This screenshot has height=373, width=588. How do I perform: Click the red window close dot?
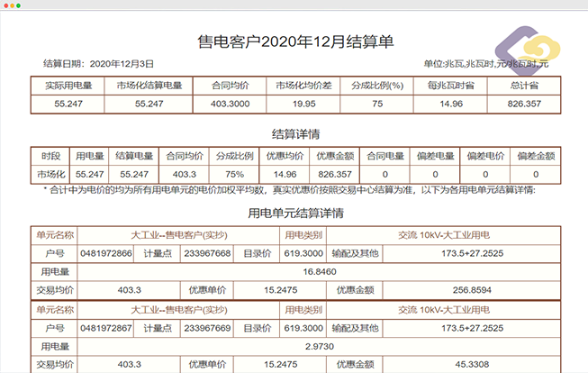[x=6, y=5]
